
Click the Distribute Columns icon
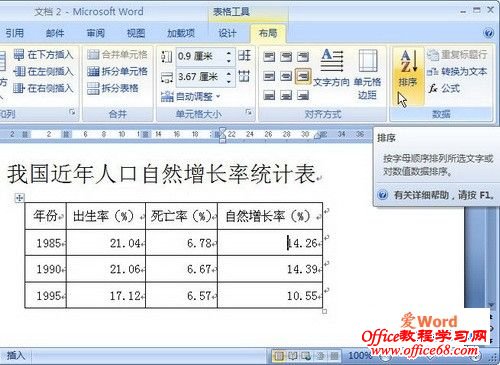pos(244,76)
